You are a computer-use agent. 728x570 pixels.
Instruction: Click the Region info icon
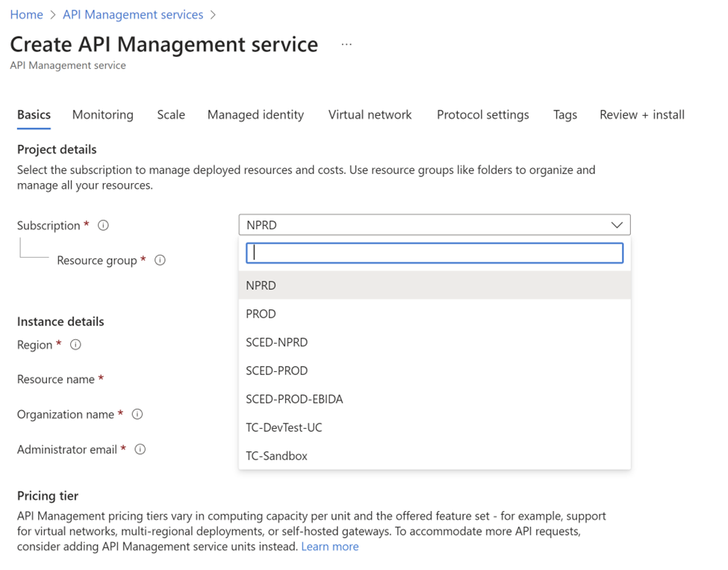(75, 345)
